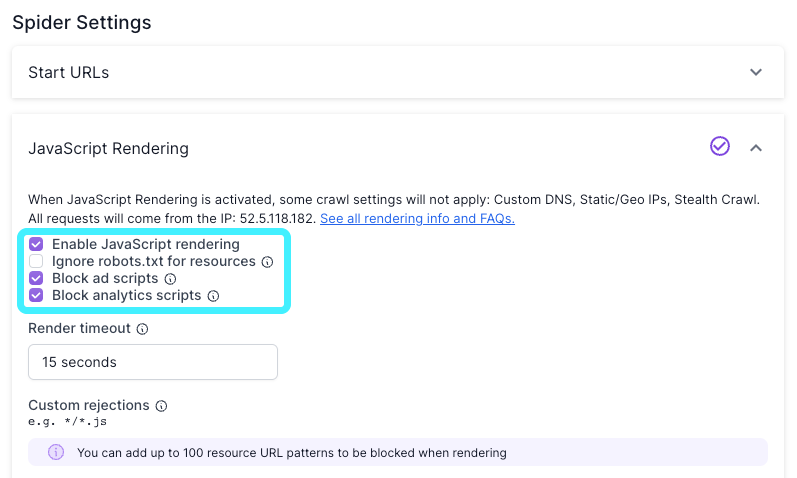The height and width of the screenshot is (478, 797).
Task: Click the Block analytics scripts label text
Action: coord(127,295)
